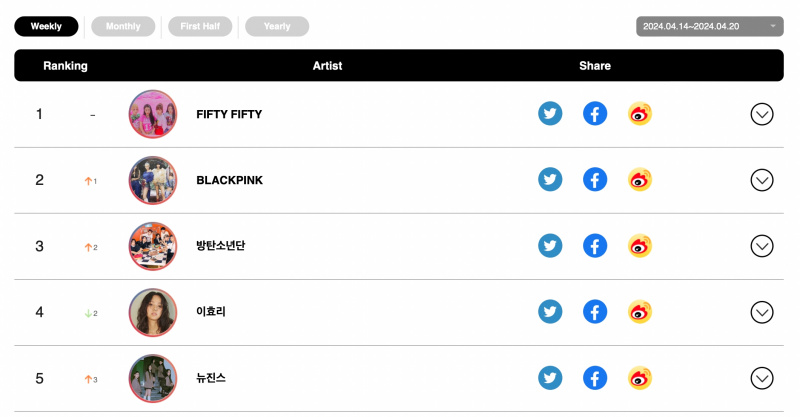Share 방탄소년단 on Facebook
The height and width of the screenshot is (417, 800).
[595, 246]
